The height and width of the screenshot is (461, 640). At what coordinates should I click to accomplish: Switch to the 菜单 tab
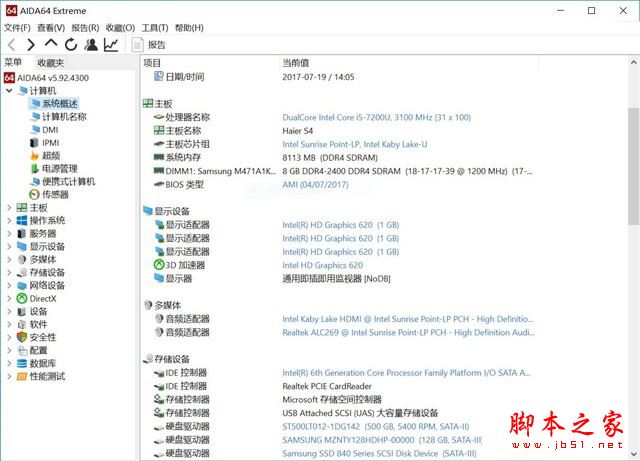click(x=13, y=62)
